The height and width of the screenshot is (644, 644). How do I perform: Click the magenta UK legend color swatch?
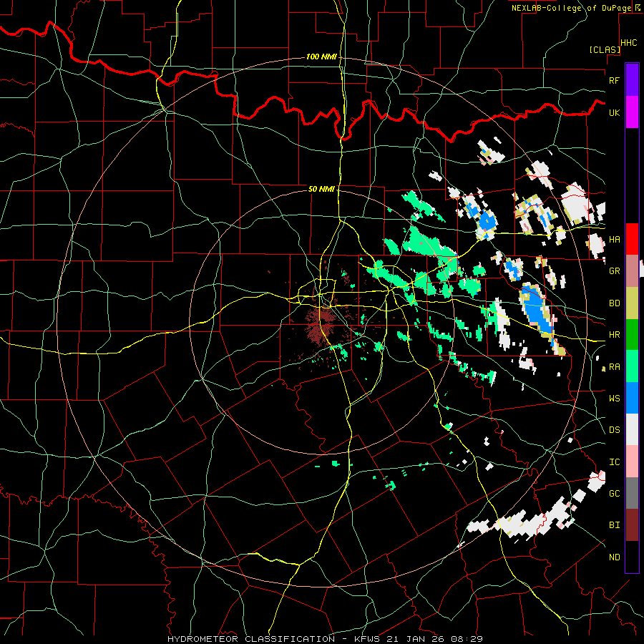click(x=632, y=112)
